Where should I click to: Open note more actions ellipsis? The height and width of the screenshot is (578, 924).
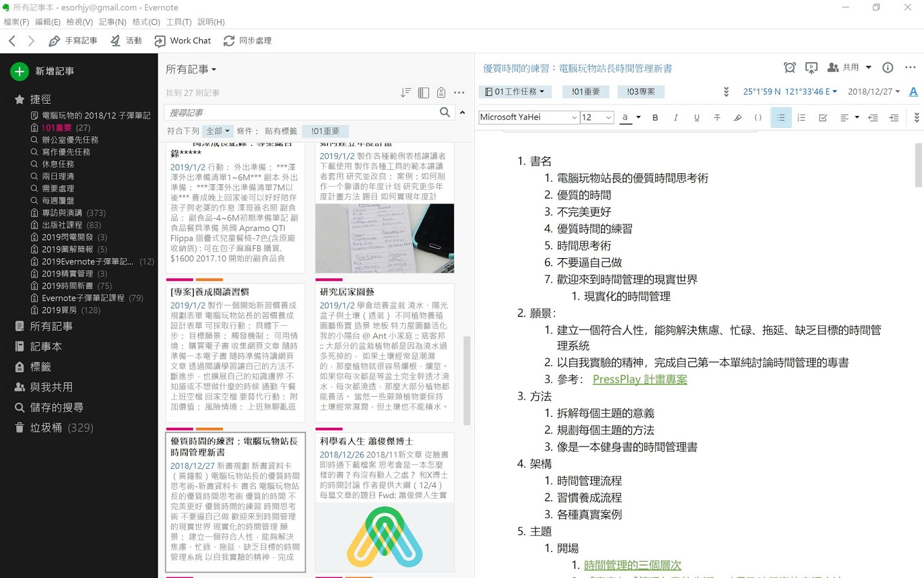(x=910, y=68)
